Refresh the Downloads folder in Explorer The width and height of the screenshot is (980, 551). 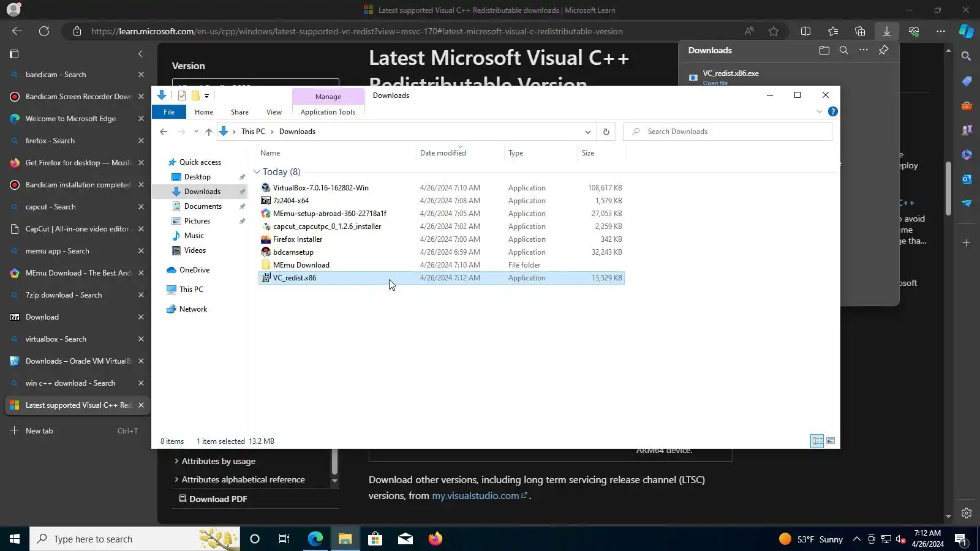[606, 132]
